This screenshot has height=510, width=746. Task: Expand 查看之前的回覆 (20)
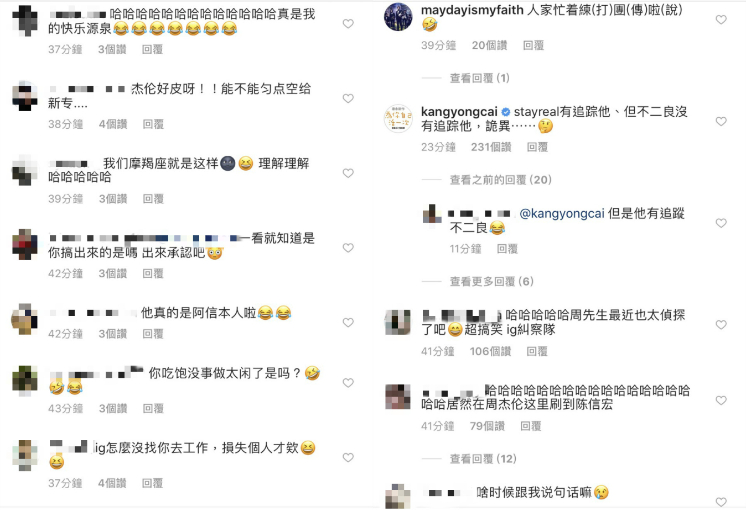tap(501, 180)
